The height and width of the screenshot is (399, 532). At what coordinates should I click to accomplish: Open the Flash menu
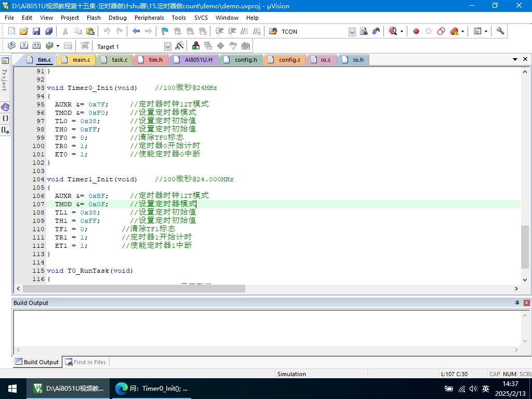94,18
